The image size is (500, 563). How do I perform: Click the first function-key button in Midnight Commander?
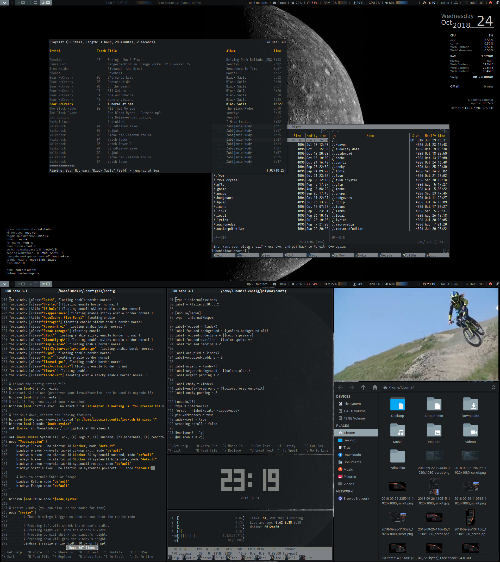click(225, 255)
